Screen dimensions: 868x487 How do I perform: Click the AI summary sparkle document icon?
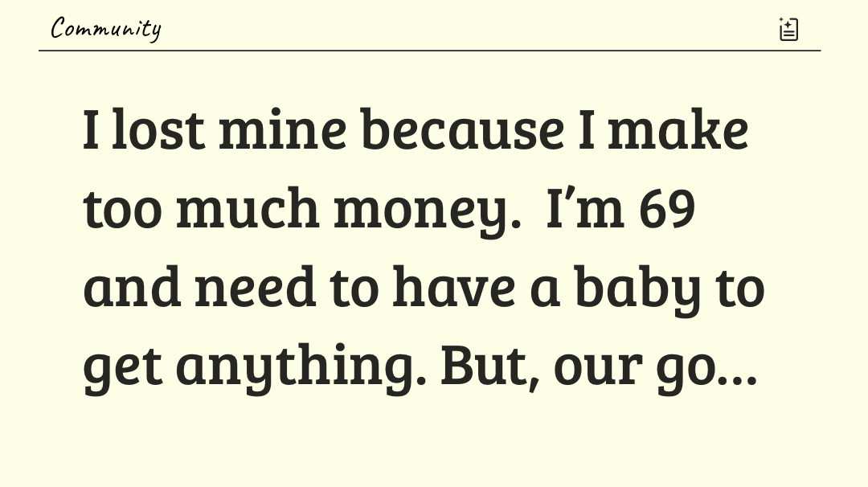click(788, 29)
